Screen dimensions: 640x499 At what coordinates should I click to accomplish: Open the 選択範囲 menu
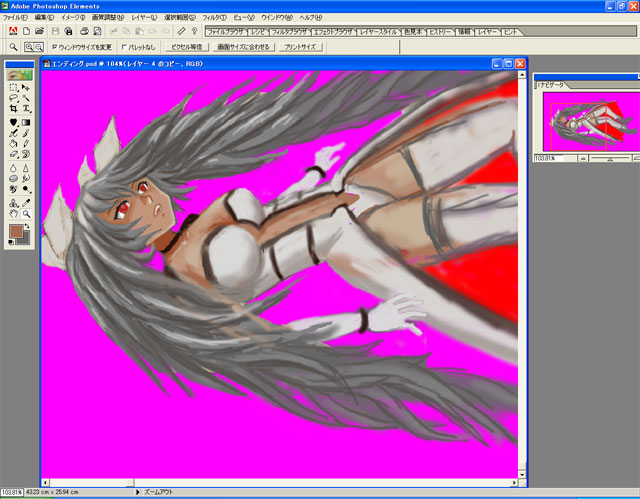[180, 18]
